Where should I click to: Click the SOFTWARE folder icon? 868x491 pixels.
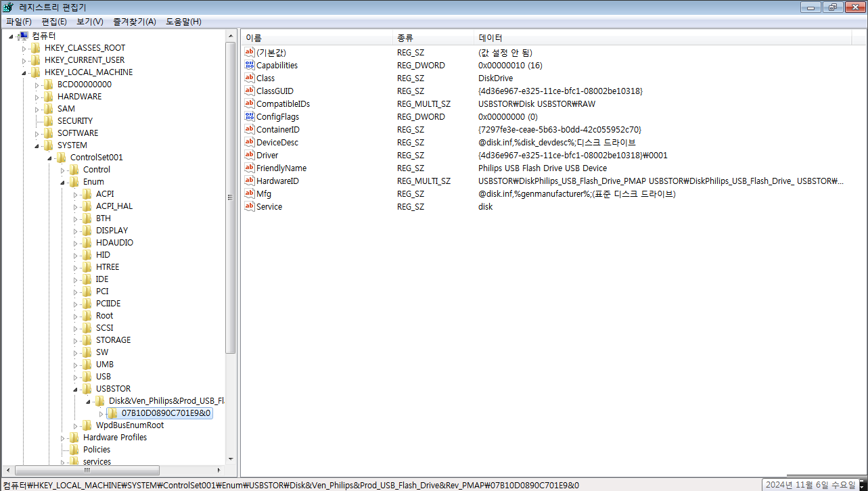(49, 133)
